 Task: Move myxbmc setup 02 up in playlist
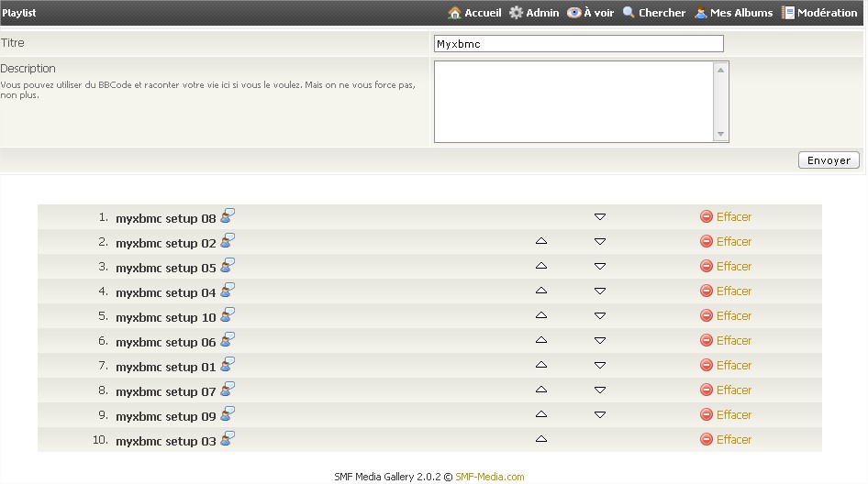click(x=540, y=242)
